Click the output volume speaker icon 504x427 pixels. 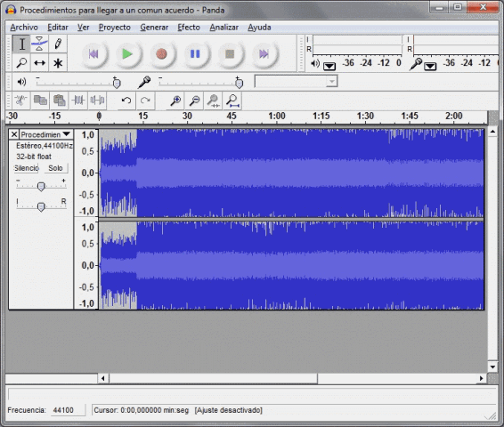22,82
